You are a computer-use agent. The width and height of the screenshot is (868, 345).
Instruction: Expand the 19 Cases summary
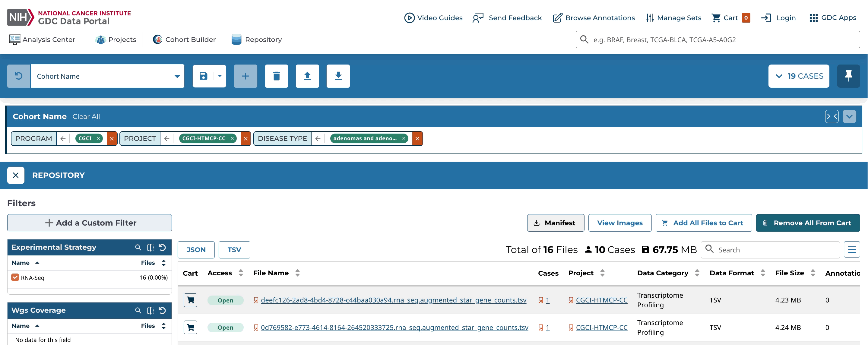(x=798, y=76)
